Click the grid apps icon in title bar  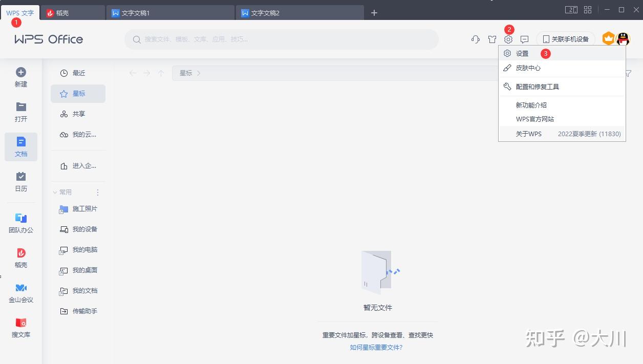(x=588, y=10)
